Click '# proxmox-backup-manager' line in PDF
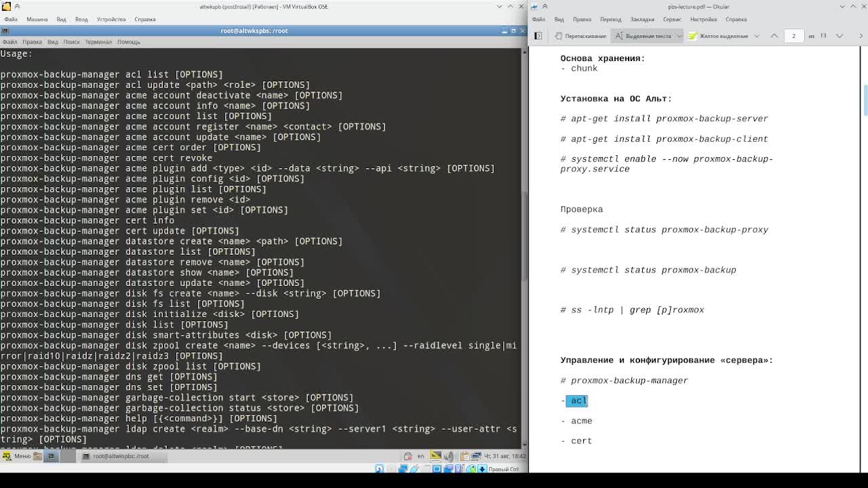The height and width of the screenshot is (488, 868). tap(625, 381)
